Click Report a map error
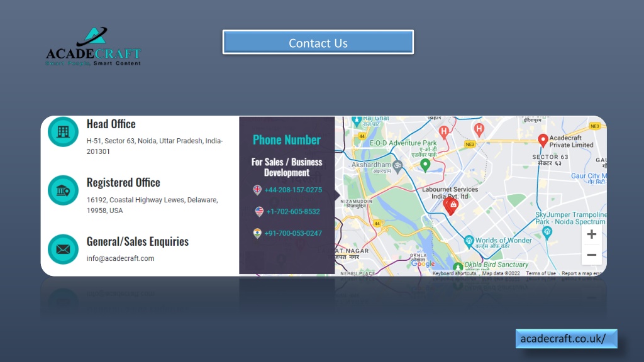 tap(582, 273)
